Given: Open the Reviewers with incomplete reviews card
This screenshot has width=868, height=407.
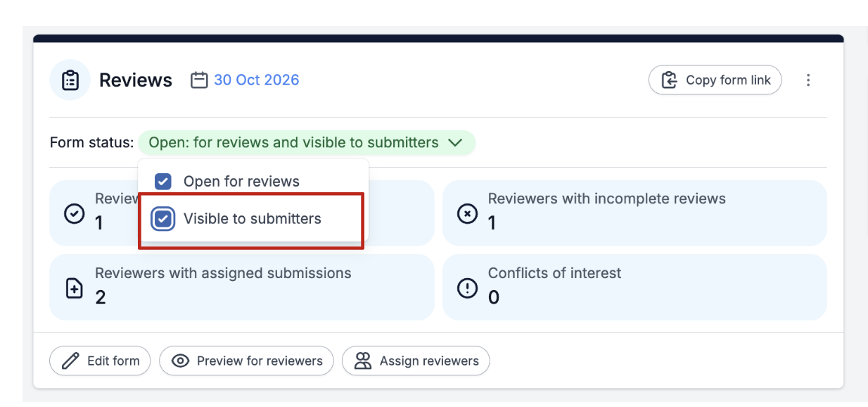Looking at the screenshot, I should (634, 213).
